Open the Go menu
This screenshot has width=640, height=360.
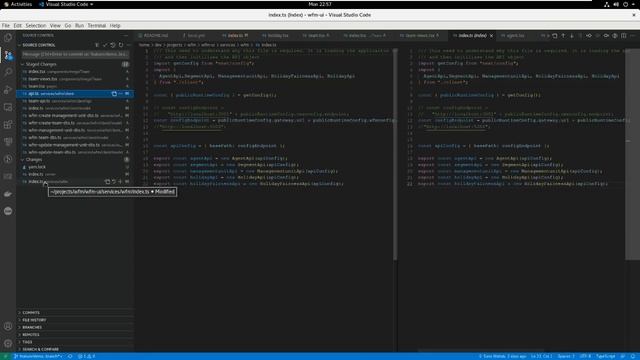[68, 25]
